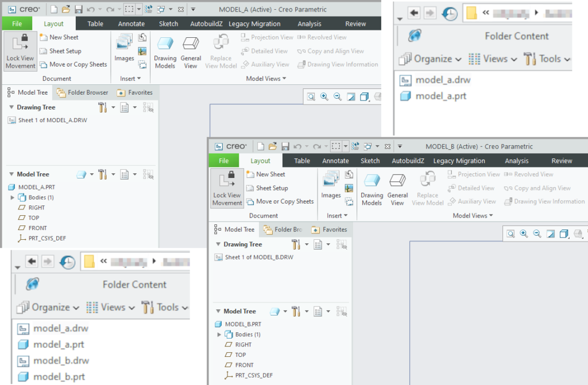Click Sheet Setup button in MODEL_B

click(x=268, y=188)
